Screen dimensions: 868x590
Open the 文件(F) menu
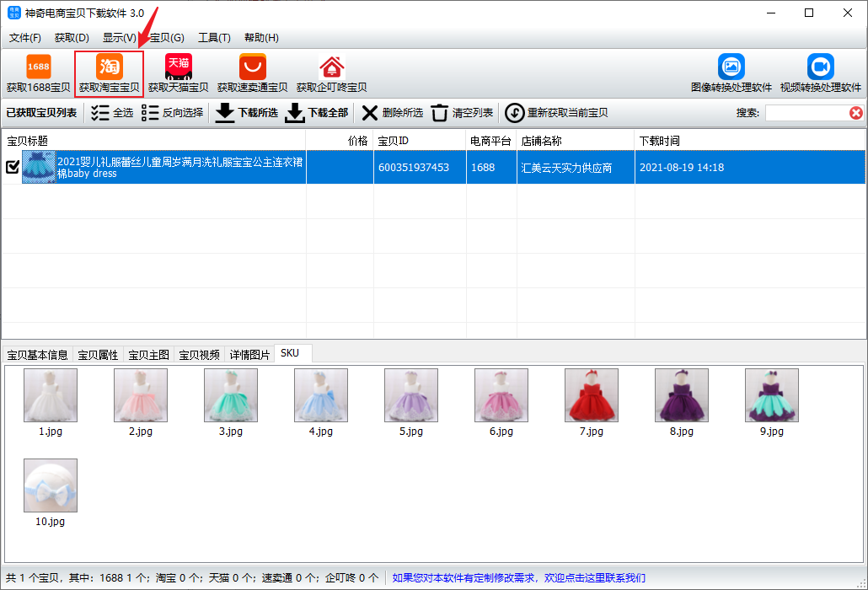coord(25,38)
